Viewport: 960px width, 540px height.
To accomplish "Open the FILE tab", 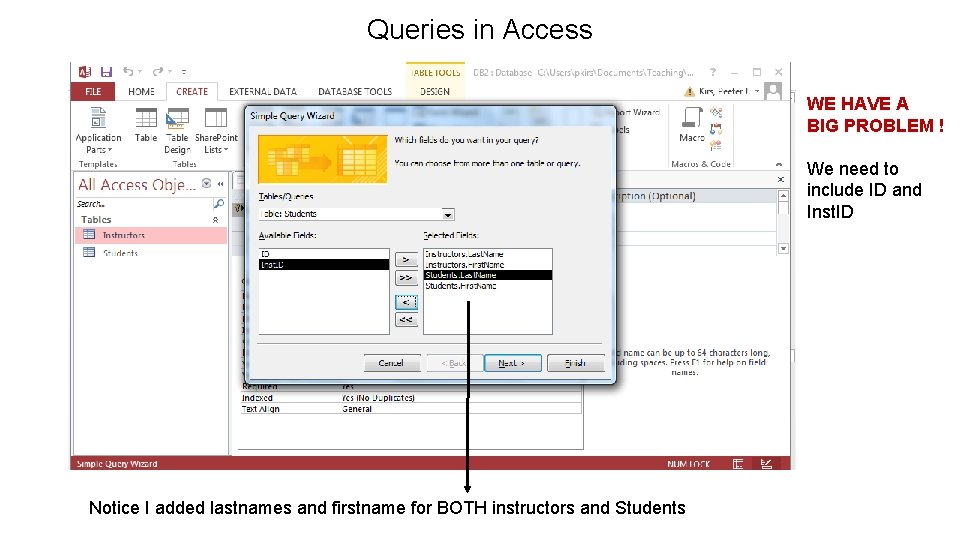I will [x=93, y=91].
